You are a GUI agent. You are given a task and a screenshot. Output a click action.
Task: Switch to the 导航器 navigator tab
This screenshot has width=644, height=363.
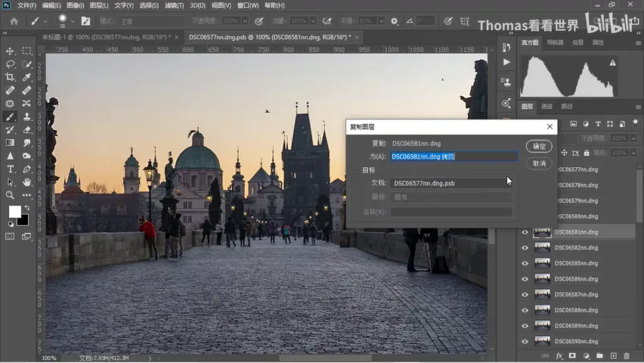(555, 42)
